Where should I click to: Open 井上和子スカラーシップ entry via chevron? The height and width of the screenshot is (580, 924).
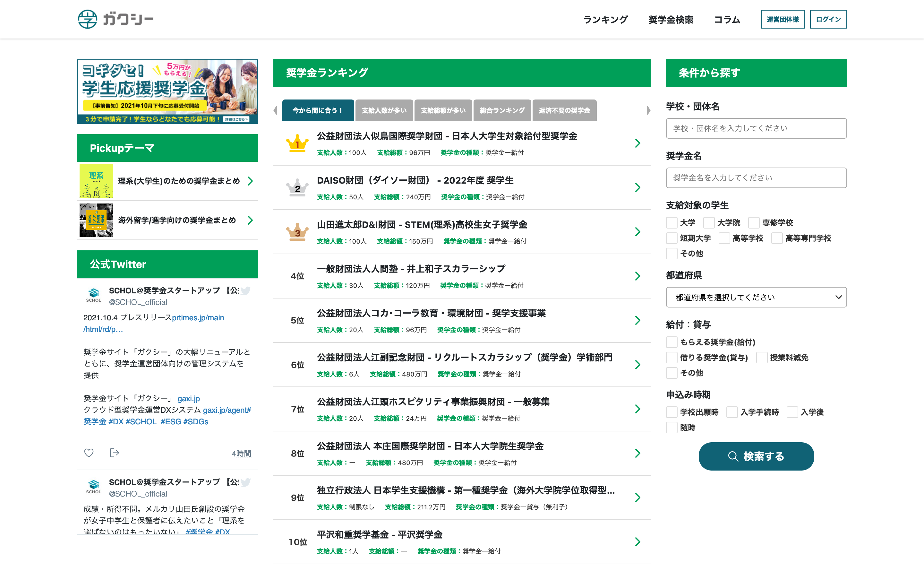point(637,276)
